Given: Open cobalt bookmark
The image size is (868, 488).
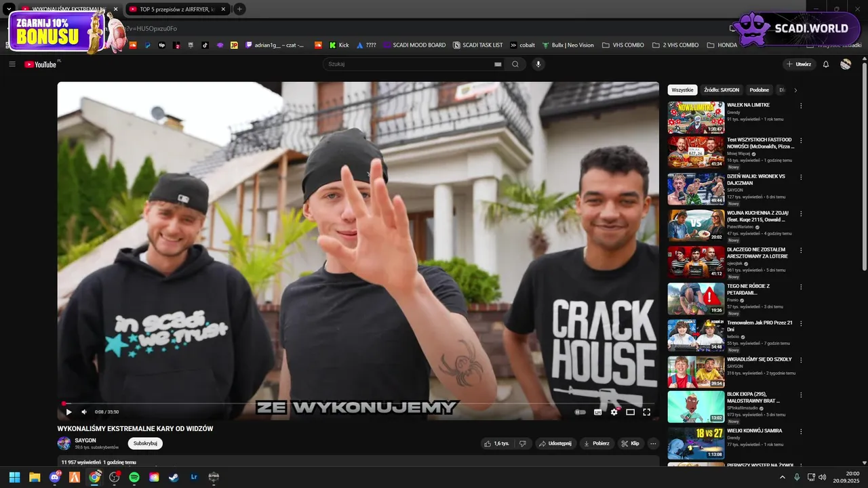Looking at the screenshot, I should point(522,45).
